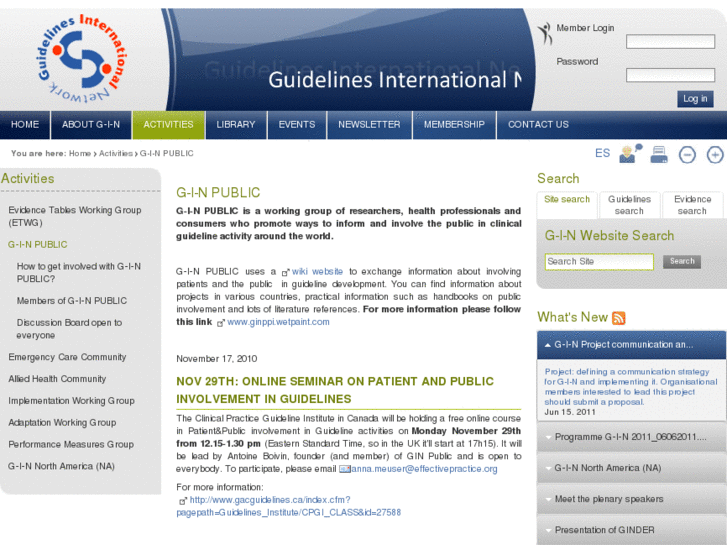
Task: Go to LIBRARY in main menu
Action: click(236, 125)
